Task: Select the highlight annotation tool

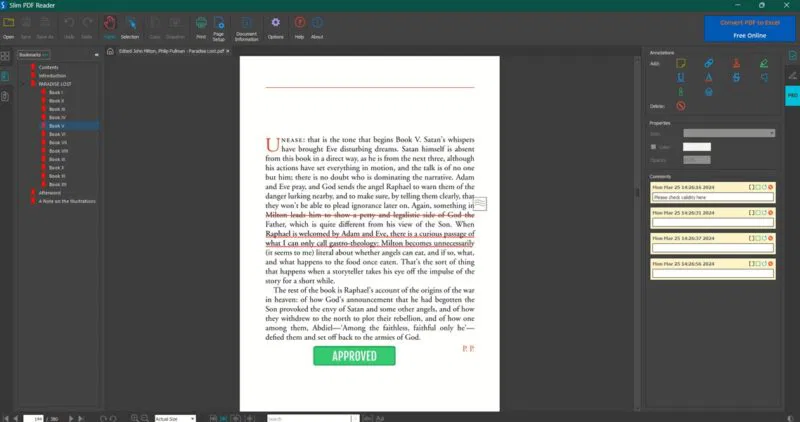Action: click(764, 63)
